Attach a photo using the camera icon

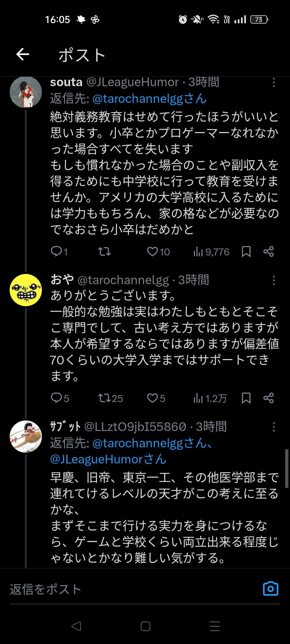click(x=270, y=589)
